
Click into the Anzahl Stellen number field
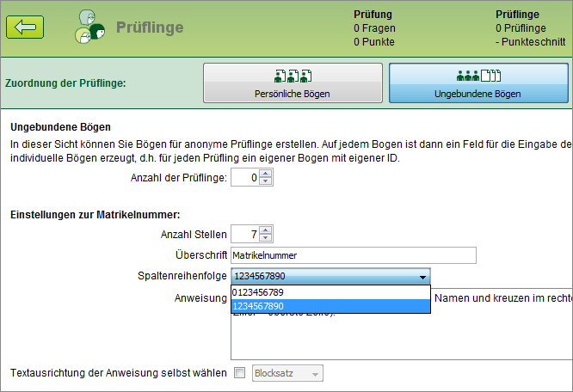pyautogui.click(x=244, y=234)
